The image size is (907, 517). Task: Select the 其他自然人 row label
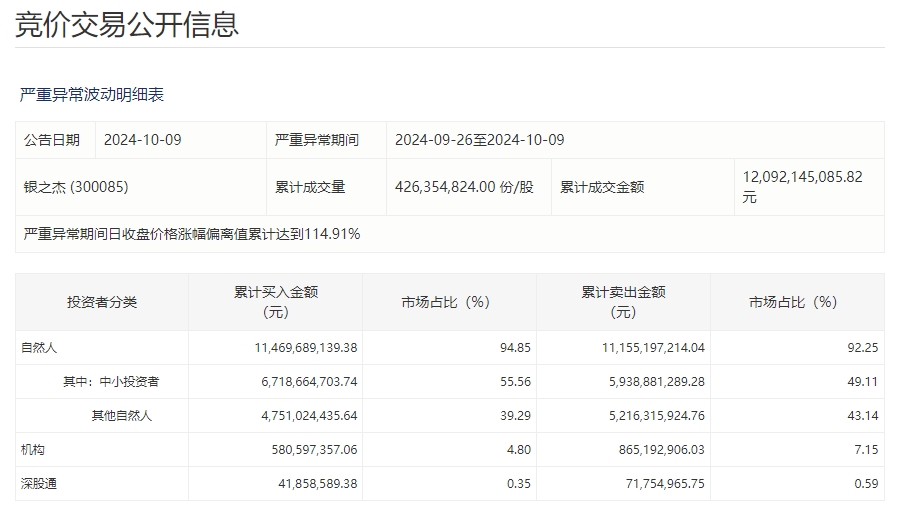pyautogui.click(x=122, y=416)
